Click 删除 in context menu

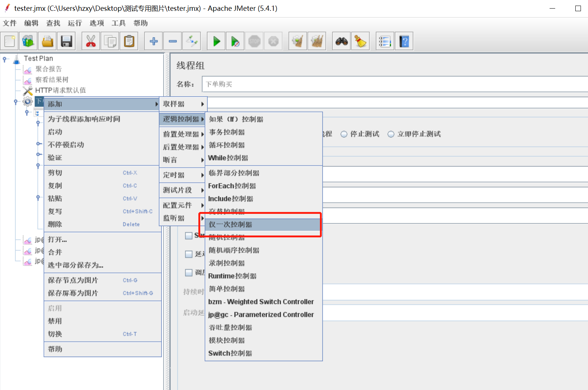click(x=103, y=224)
